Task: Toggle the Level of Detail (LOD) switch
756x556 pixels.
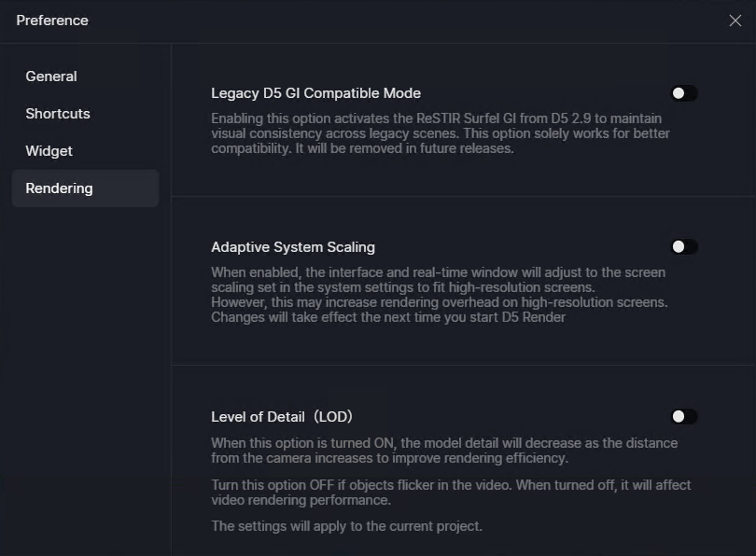Action: pyautogui.click(x=684, y=416)
